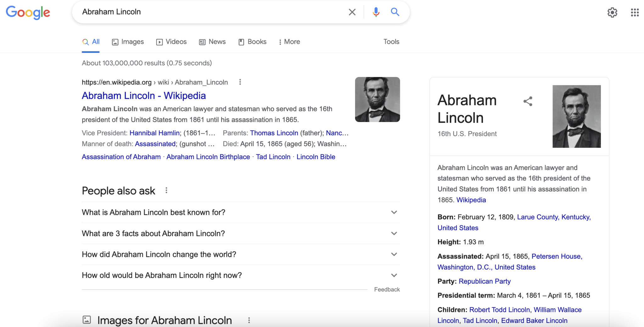Viewport: 644px width, 327px height.
Task: Open the Settings gear icon
Action: click(612, 13)
